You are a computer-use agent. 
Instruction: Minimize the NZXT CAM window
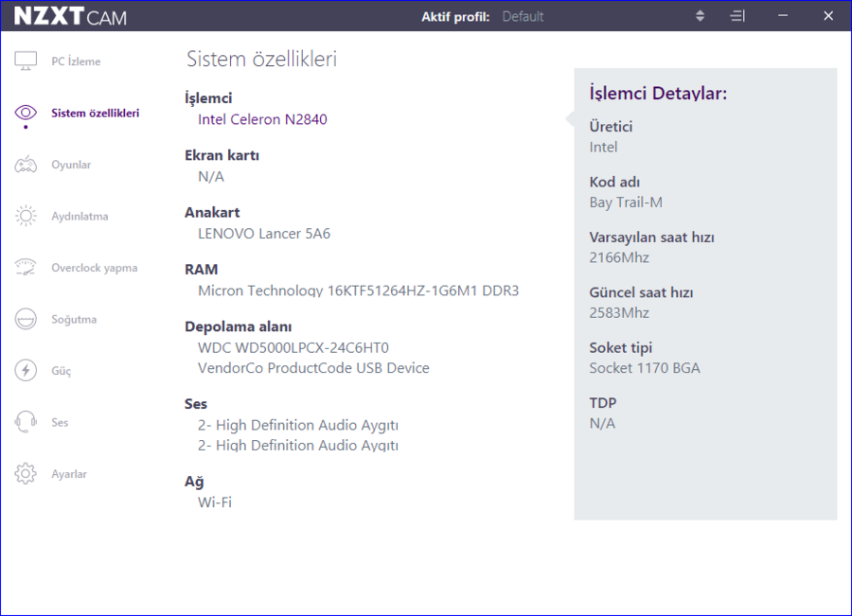783,16
